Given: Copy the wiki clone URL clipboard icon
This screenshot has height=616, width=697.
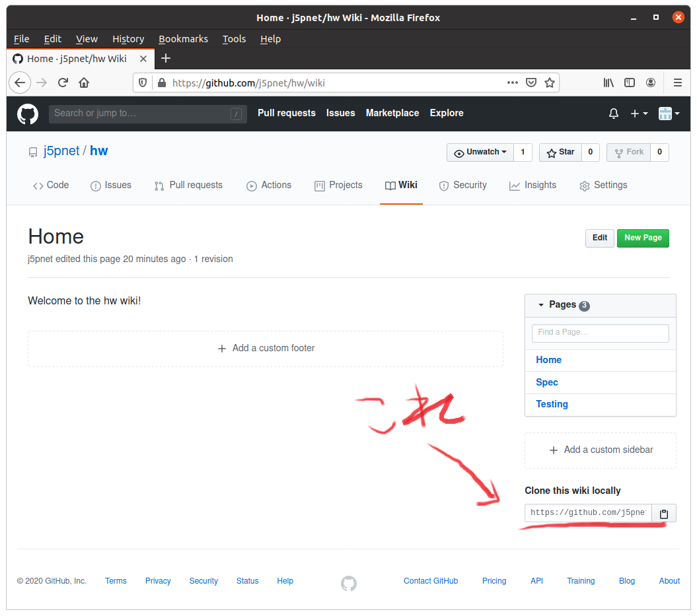Looking at the screenshot, I should point(664,514).
